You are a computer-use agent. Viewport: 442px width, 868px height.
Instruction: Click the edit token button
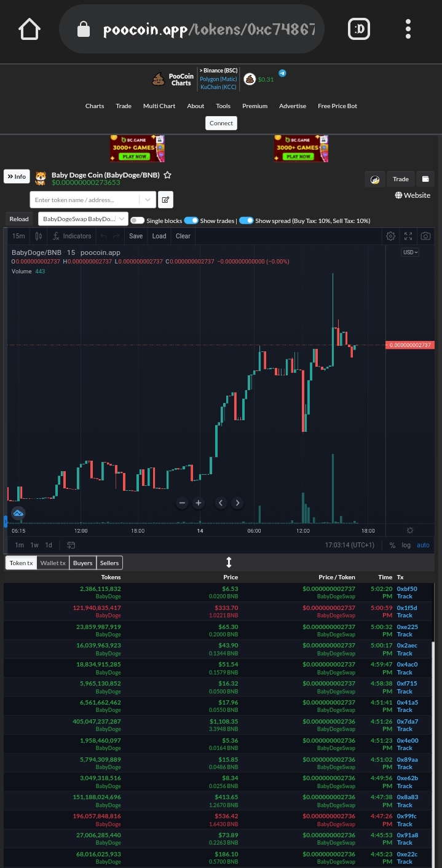pos(165,200)
